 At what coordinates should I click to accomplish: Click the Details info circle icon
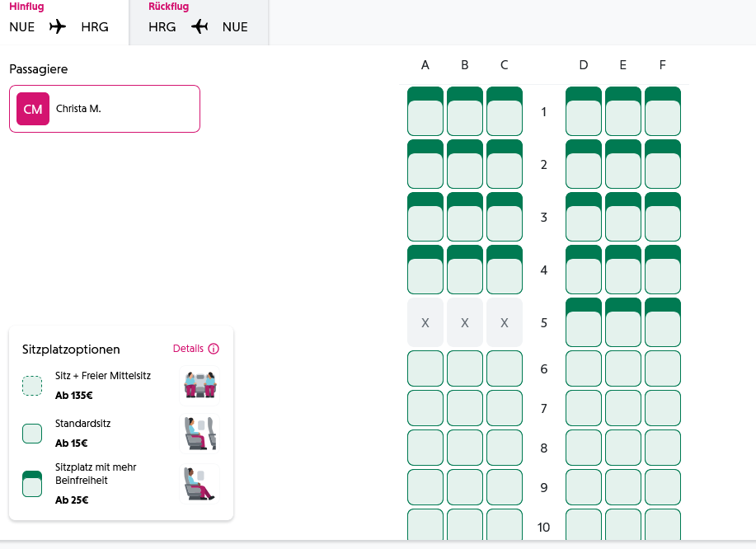click(214, 349)
